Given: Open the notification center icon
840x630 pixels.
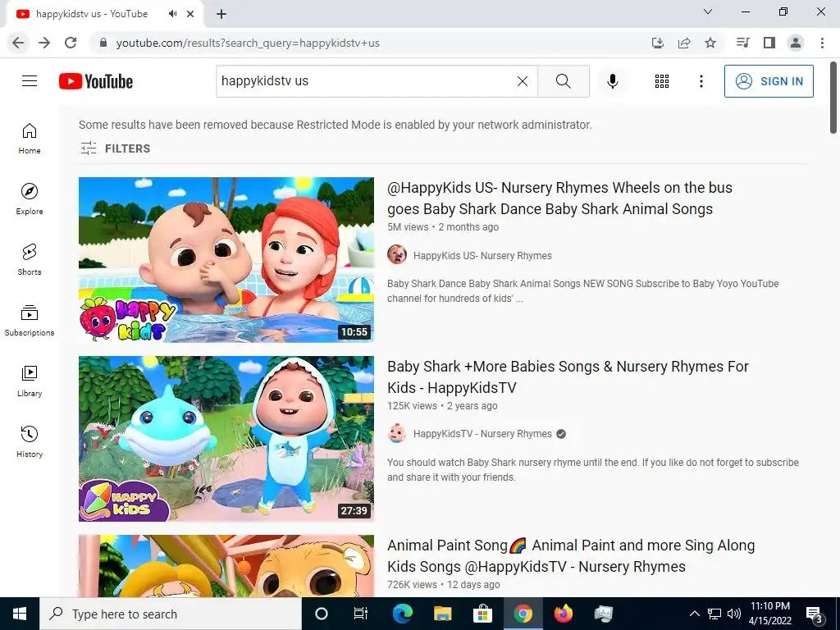Looking at the screenshot, I should coord(815,614).
